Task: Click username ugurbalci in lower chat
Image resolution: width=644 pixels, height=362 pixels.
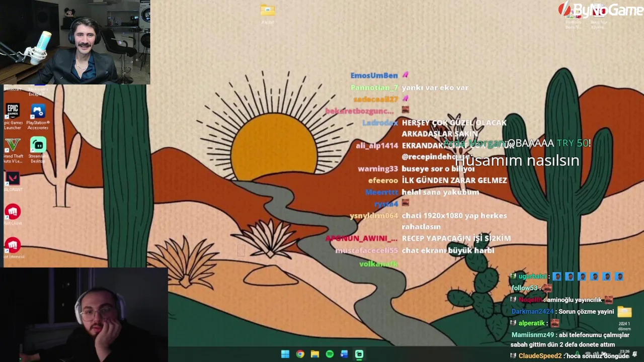Action: tap(532, 277)
